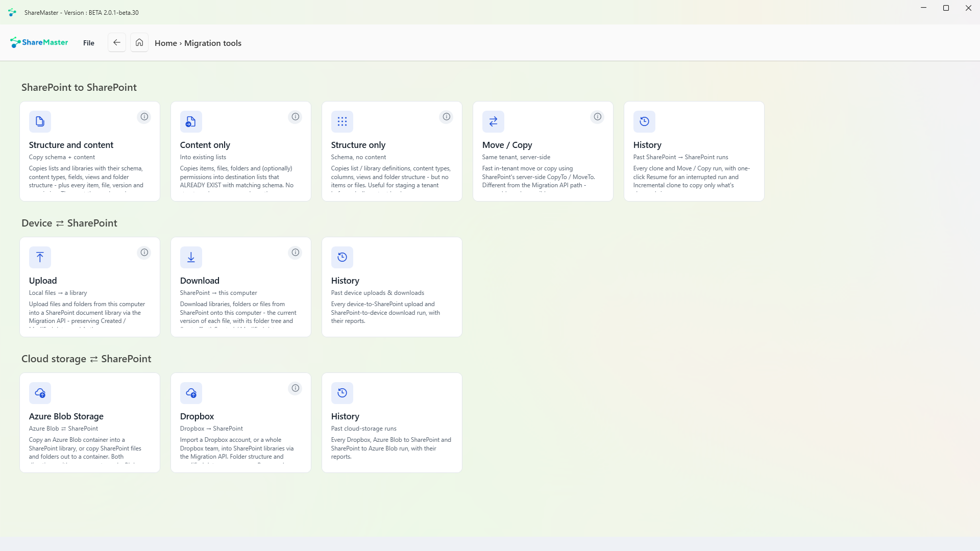Viewport: 980px width, 551px height.
Task: Click 'Past SharePoint → SharePoint runs' subtitle
Action: (681, 157)
